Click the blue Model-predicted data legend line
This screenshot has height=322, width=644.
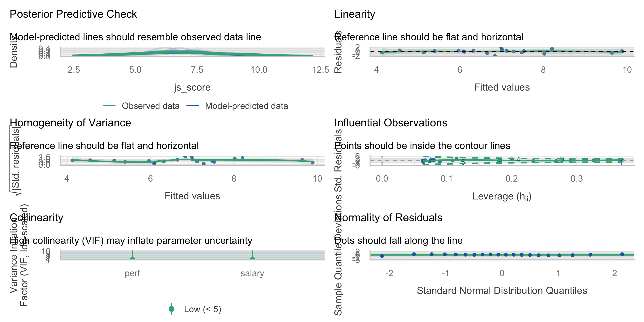(x=193, y=106)
